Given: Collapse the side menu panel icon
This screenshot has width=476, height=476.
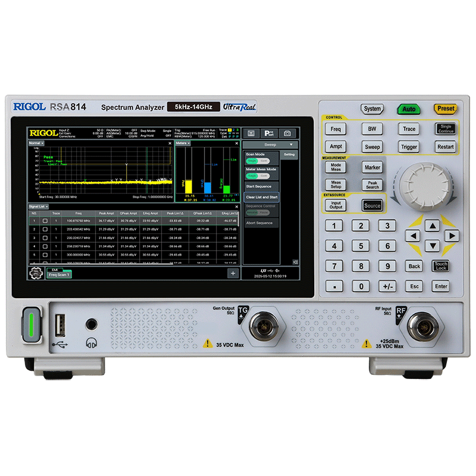Looking at the screenshot, I should 295,262.
